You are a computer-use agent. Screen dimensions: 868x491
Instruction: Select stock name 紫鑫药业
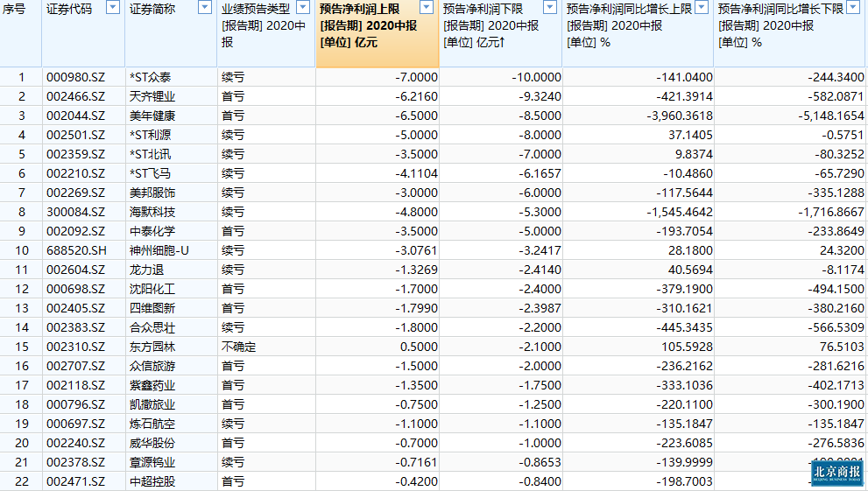(152, 385)
